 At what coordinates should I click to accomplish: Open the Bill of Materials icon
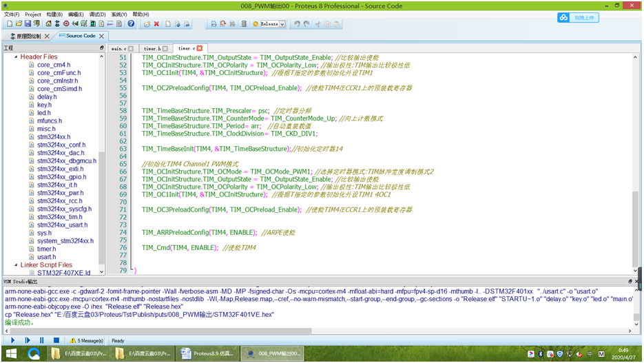point(101,24)
